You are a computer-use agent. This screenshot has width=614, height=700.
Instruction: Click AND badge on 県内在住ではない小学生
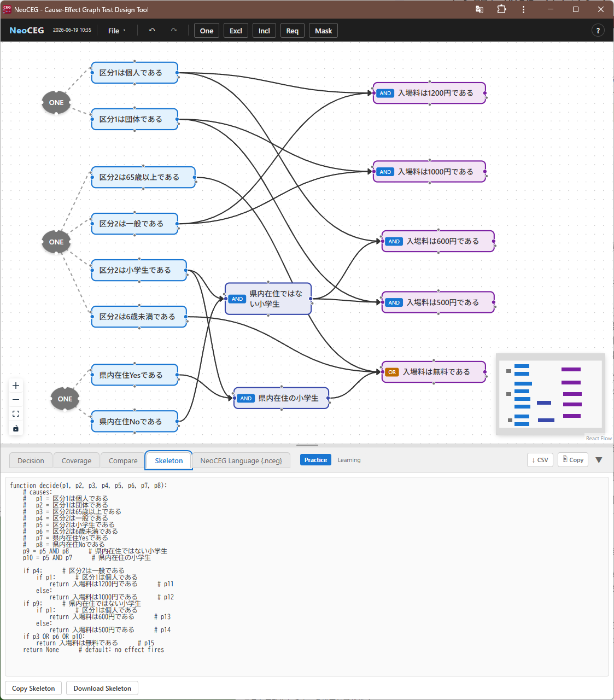pos(237,299)
